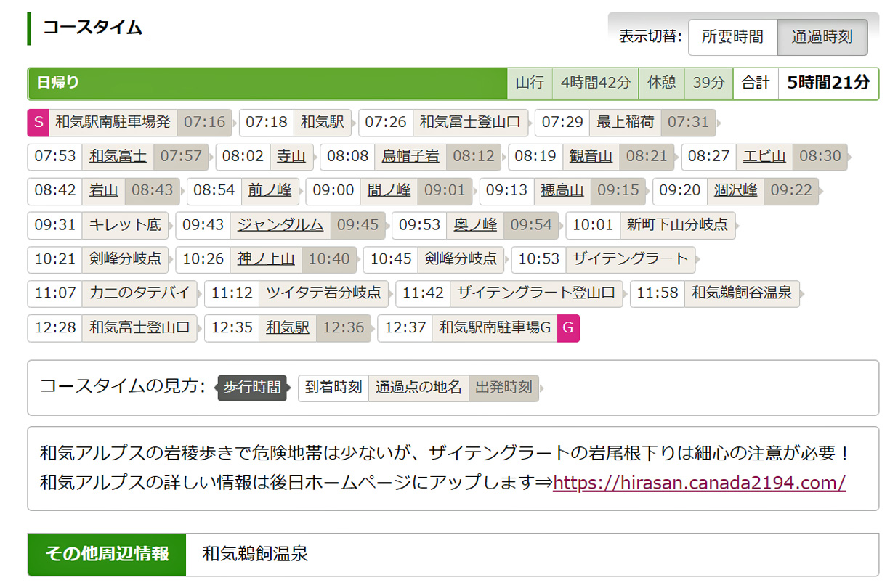Select the 通過時刻 display toggle

[x=822, y=37]
